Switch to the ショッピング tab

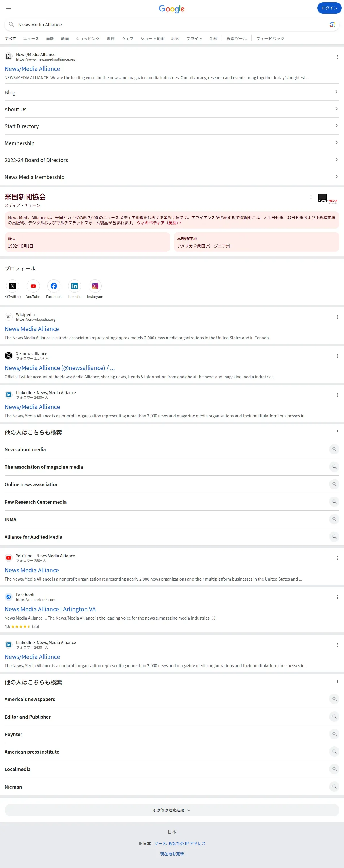point(87,39)
